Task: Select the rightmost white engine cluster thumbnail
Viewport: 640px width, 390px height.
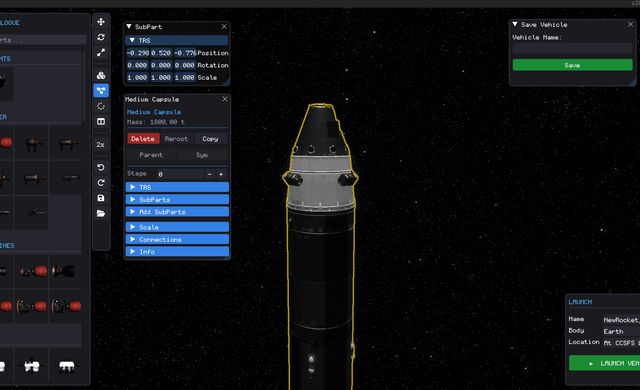Action: coord(67,367)
